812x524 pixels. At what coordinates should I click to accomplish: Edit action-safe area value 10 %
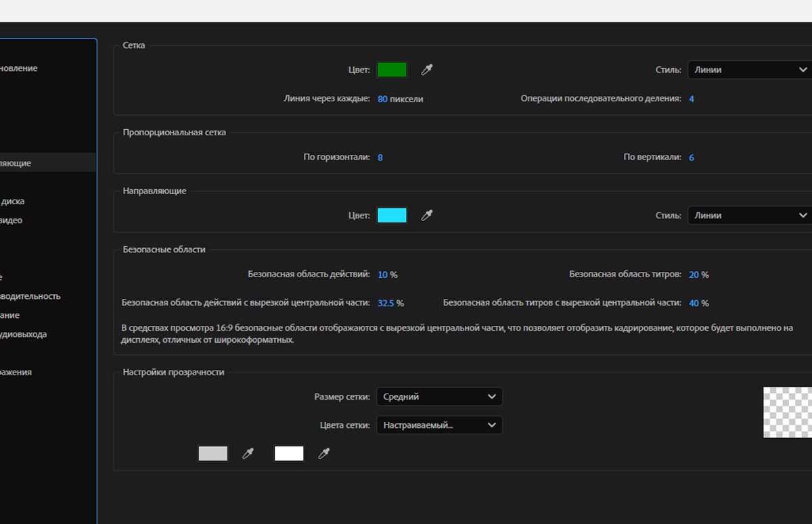click(x=383, y=275)
